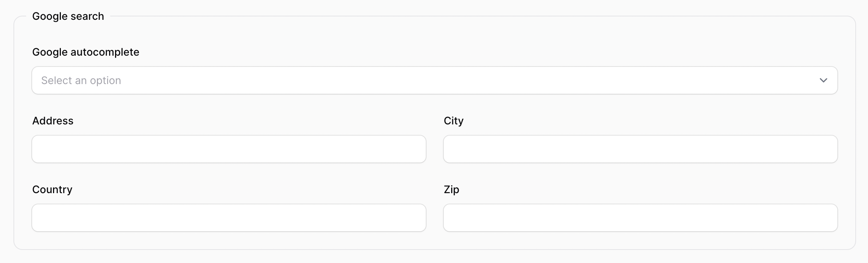Place cursor in the text box under City
The height and width of the screenshot is (263, 868).
[640, 149]
